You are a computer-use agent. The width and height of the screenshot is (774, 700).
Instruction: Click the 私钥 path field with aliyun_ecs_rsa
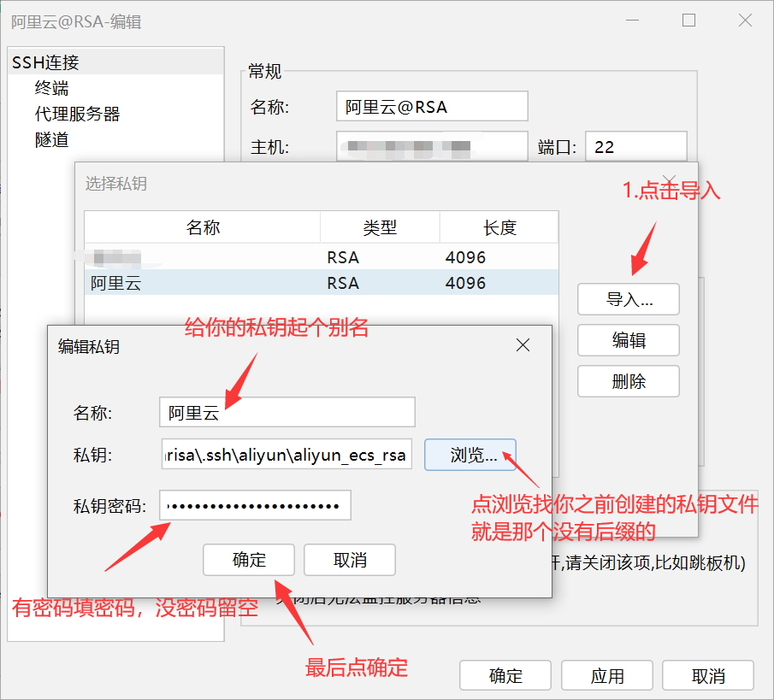287,454
